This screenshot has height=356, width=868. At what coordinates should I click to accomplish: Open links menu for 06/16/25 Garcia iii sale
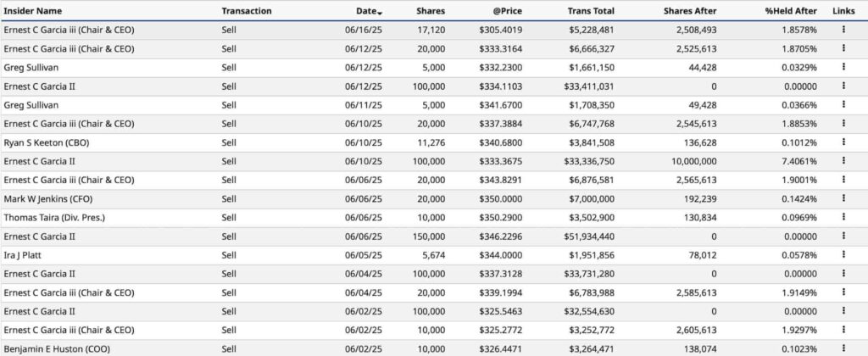tap(843, 30)
